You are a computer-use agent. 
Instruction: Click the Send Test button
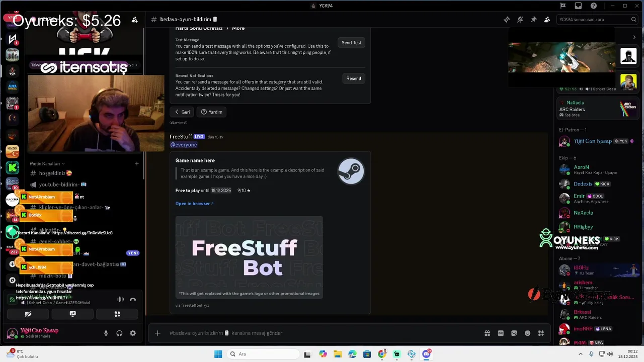pos(351,43)
